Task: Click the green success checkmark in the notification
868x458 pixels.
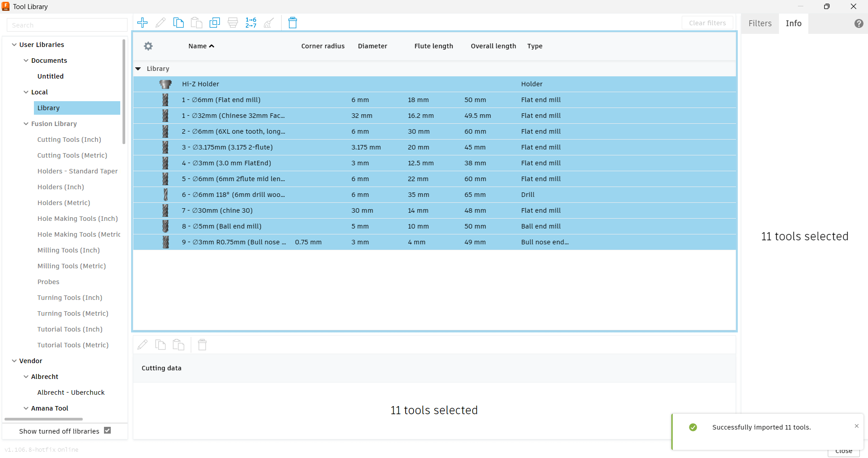Action: point(693,427)
